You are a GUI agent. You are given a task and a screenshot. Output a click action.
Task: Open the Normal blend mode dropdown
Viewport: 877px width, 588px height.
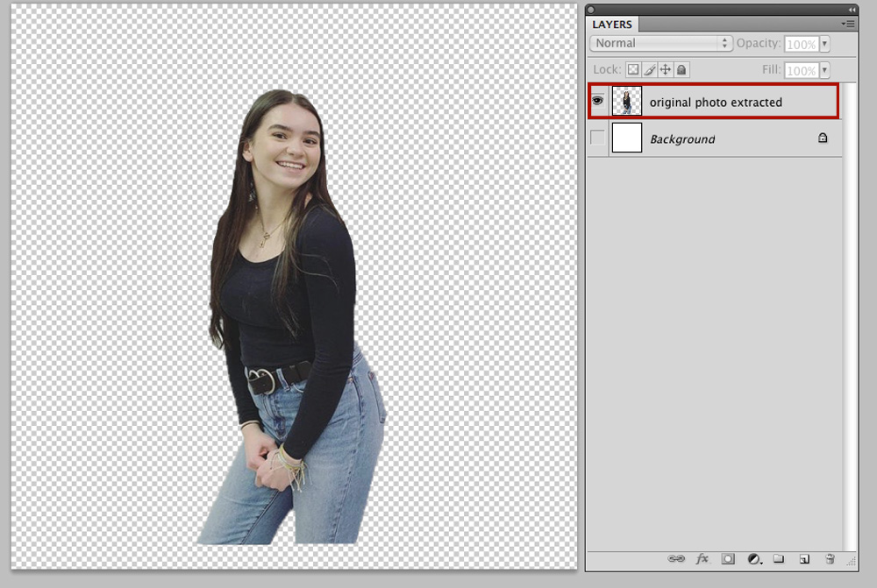coord(660,43)
